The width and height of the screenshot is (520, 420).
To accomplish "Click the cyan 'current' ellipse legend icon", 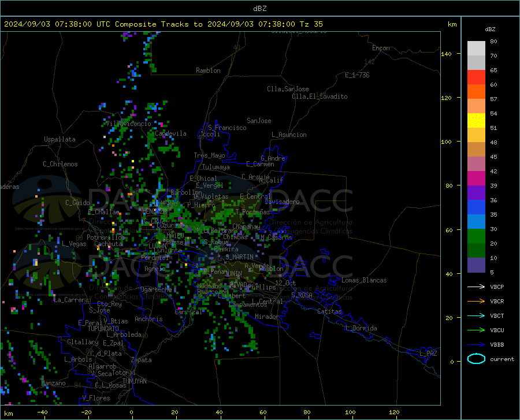I will coord(476,359).
